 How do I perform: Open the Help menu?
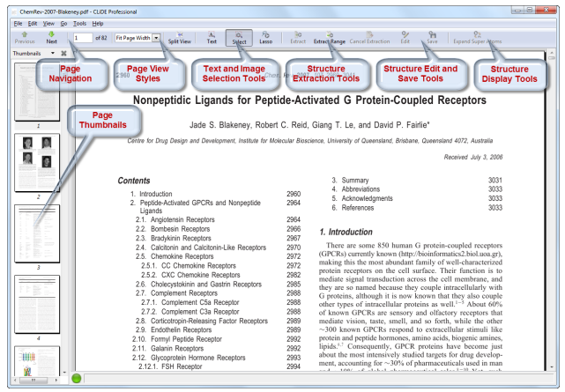98,24
